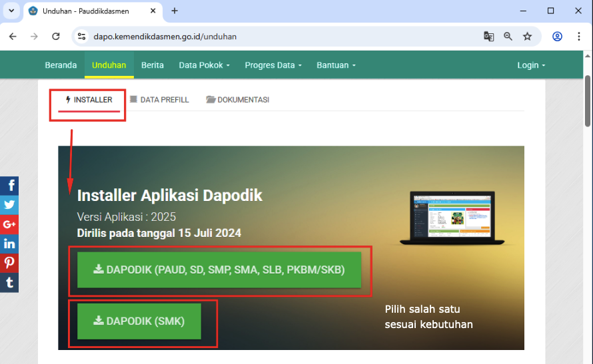
Task: Maximize the Chrome window
Action: tap(550, 11)
